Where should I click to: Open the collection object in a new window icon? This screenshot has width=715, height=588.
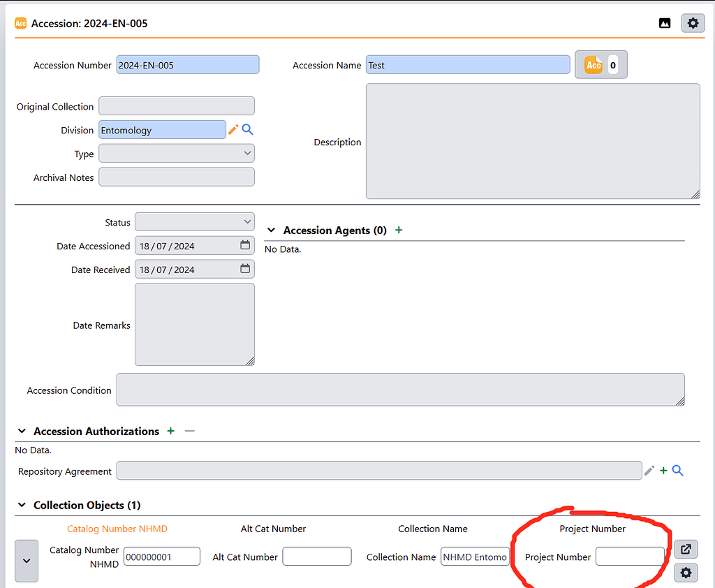[686, 550]
